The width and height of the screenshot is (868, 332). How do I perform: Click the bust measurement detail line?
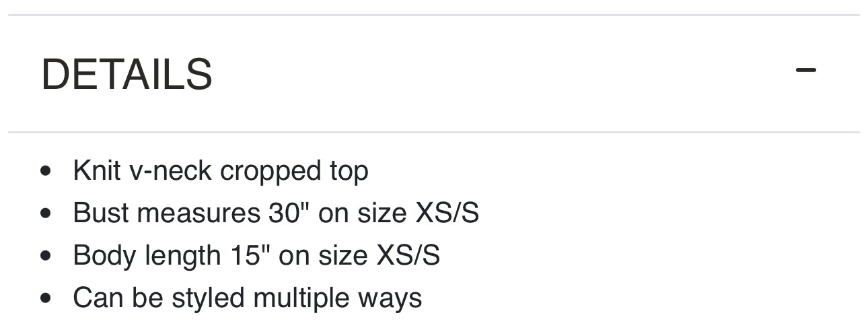point(275,213)
